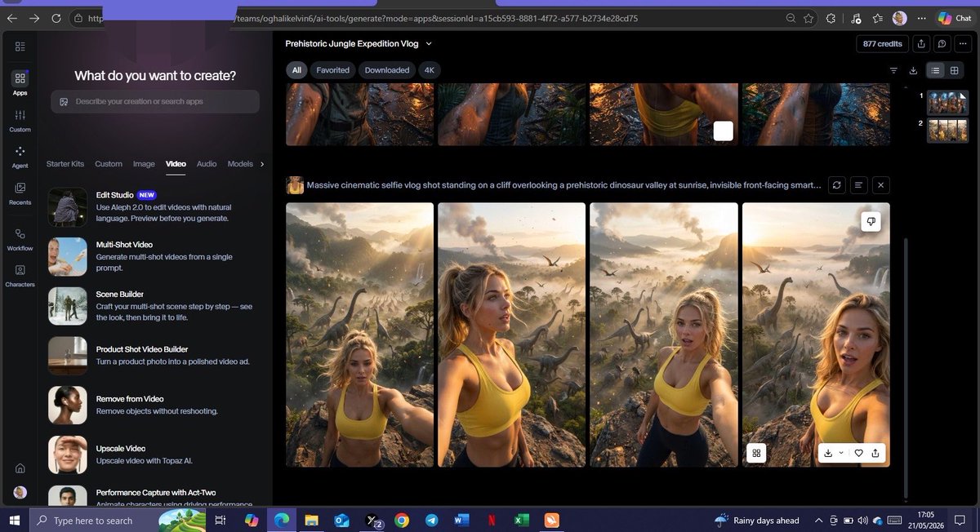Open the Multi-Shot Video app
Image resolution: width=980 pixels, height=532 pixels.
[155, 256]
